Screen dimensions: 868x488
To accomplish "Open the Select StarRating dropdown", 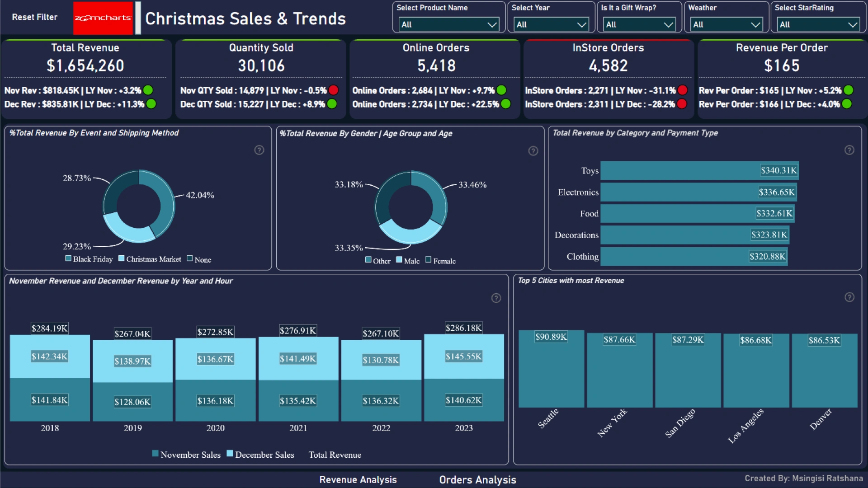I will 818,24.
